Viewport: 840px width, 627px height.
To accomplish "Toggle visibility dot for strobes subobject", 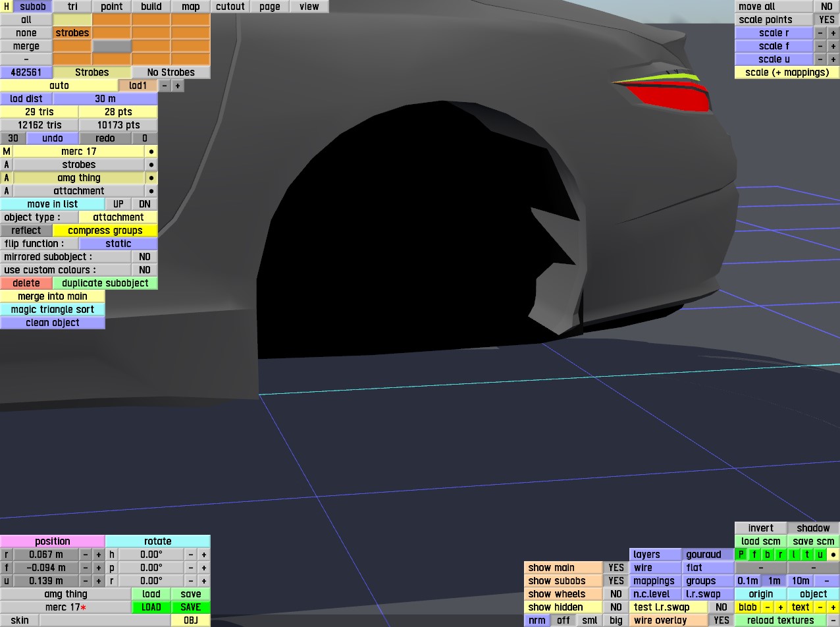I will 151,165.
